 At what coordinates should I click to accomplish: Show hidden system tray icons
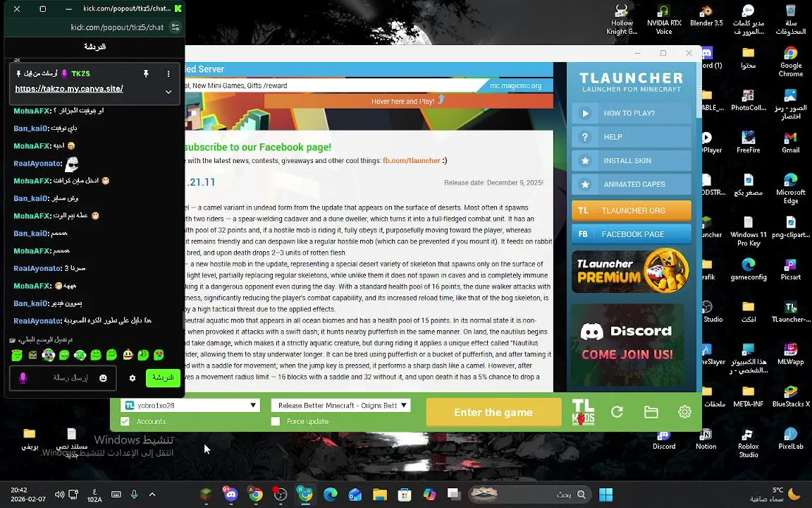[152, 494]
